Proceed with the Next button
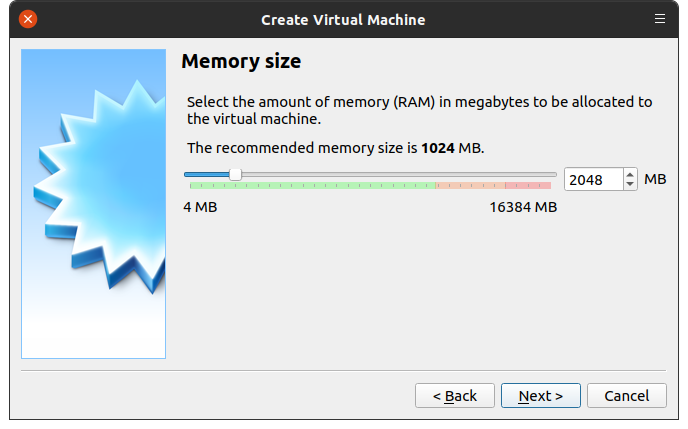 [x=540, y=396]
